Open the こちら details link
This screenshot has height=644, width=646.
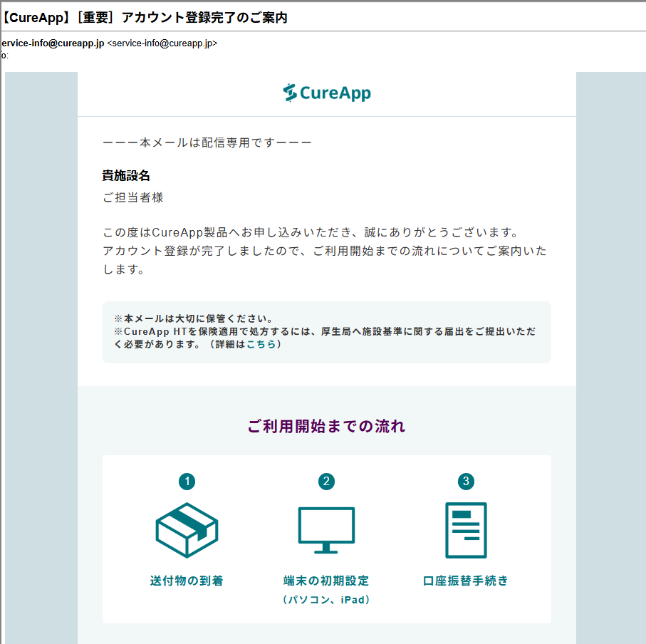coord(261,345)
